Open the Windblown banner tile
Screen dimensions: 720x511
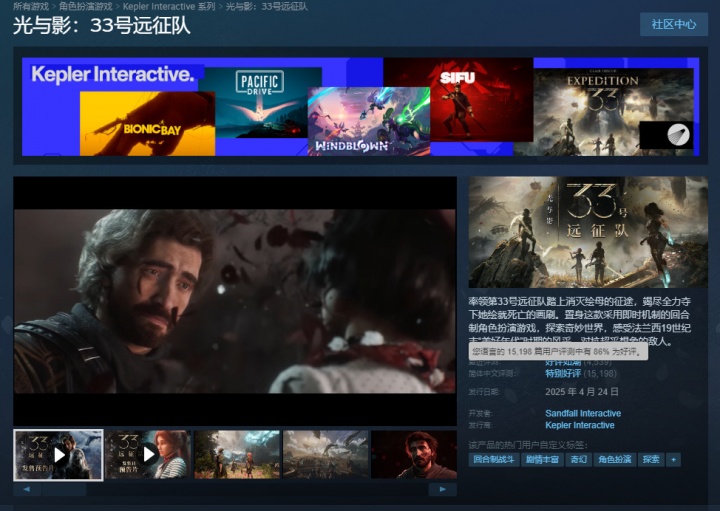tap(369, 121)
